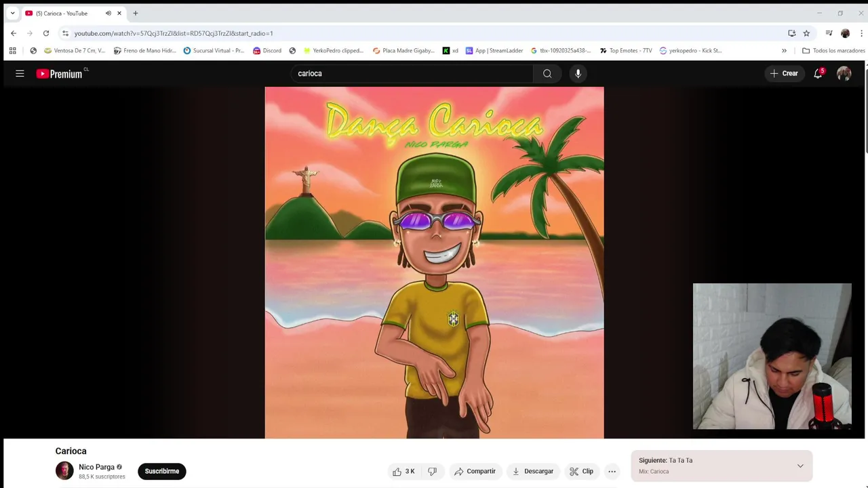
Task: Close the Carioca - YouTube tab
Action: (x=119, y=13)
